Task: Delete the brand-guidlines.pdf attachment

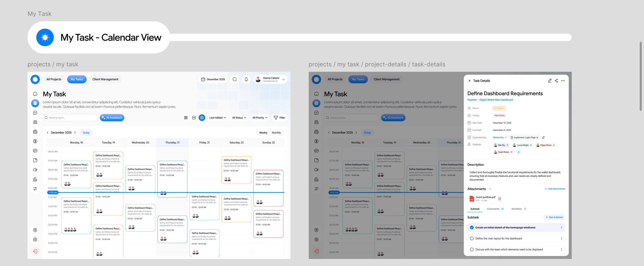Action: point(499,199)
